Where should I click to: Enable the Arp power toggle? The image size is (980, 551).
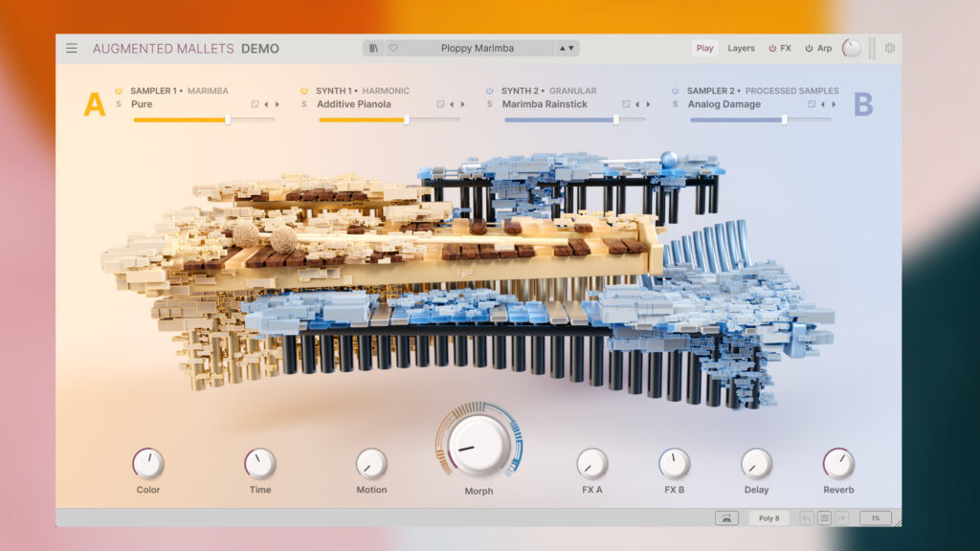pos(810,48)
